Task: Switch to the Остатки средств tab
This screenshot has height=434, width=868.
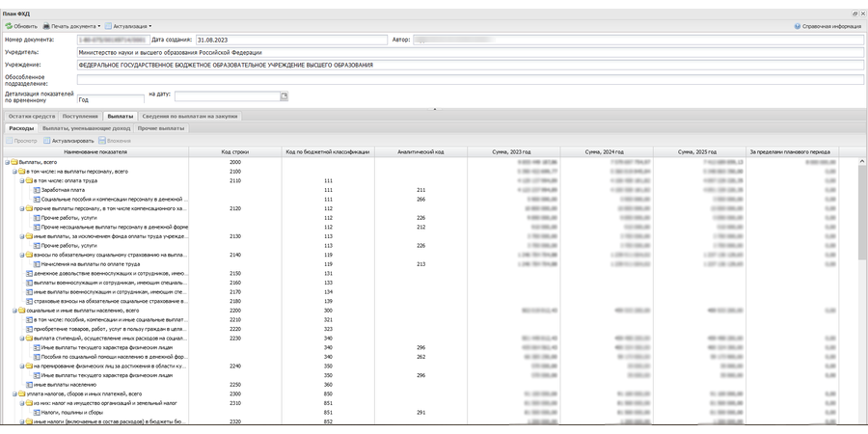Action: (31, 117)
